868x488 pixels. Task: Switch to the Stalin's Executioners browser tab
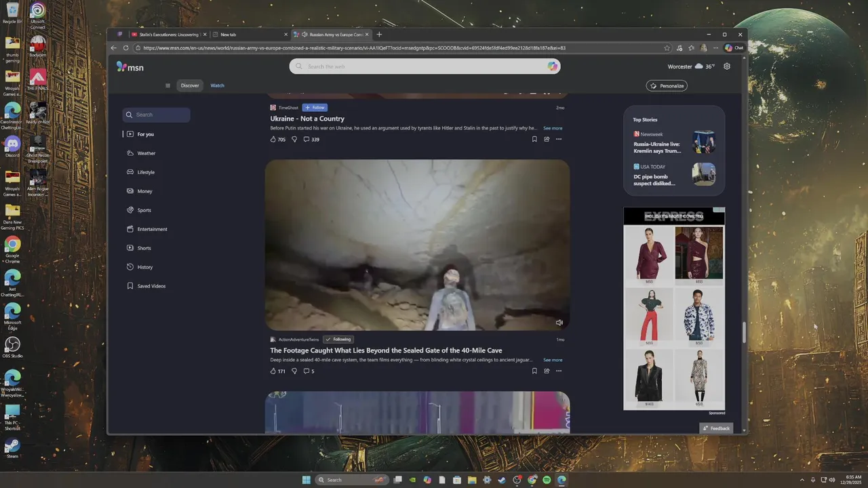[x=169, y=35]
